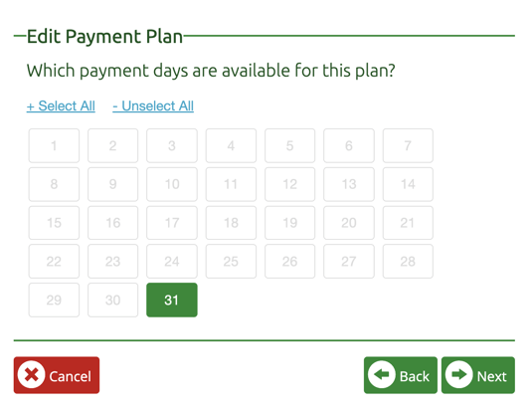Enable payment day 13

click(349, 184)
